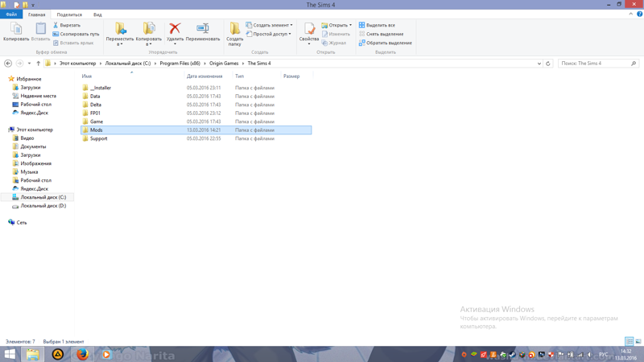Sort by the Имя column header
This screenshot has height=362, width=644.
tap(87, 76)
